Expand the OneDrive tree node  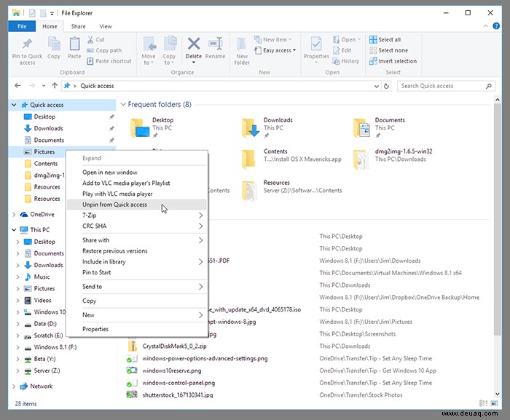tap(14, 215)
